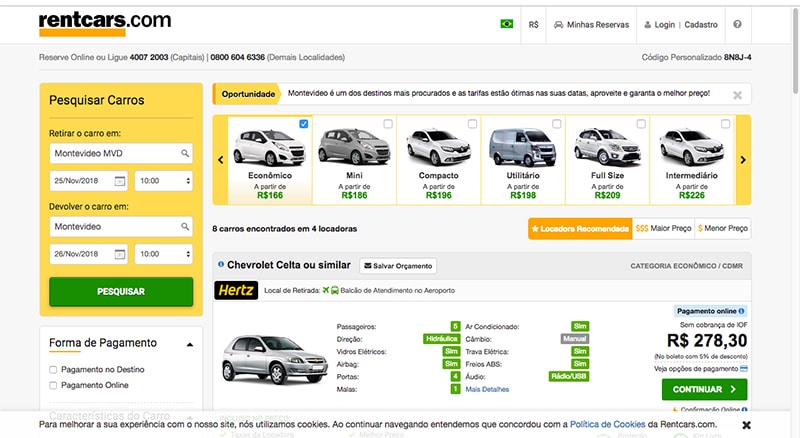
Task: Open the return time 10:00 dropdown
Action: pos(164,254)
